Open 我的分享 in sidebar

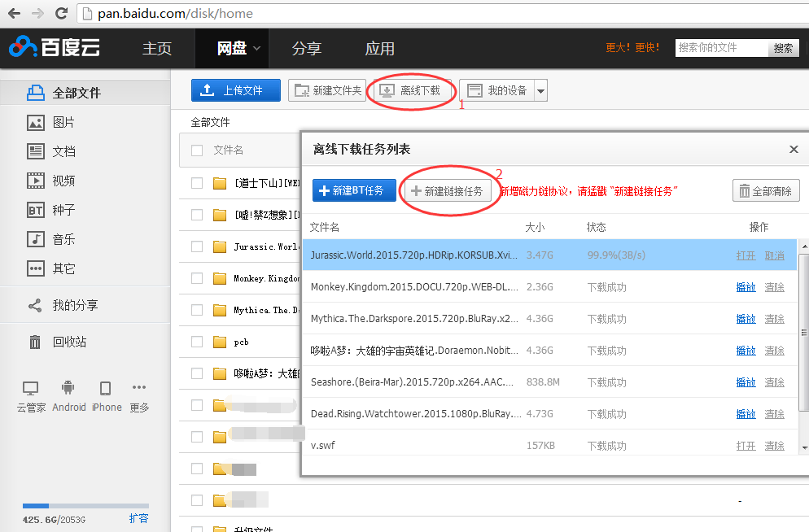point(63,305)
